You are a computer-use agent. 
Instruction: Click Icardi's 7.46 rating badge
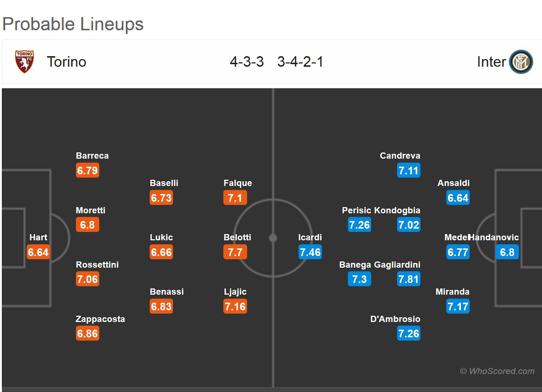point(310,252)
